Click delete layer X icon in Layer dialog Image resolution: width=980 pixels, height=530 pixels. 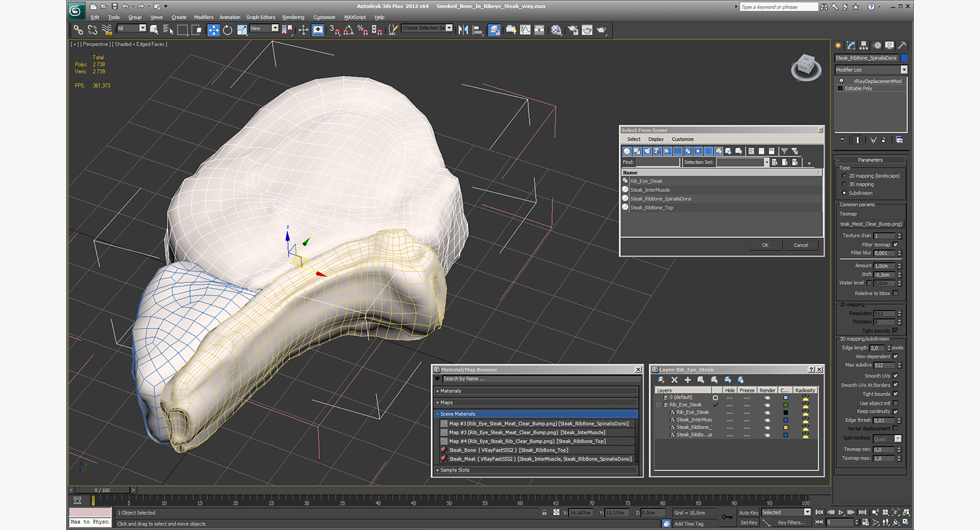click(x=674, y=380)
